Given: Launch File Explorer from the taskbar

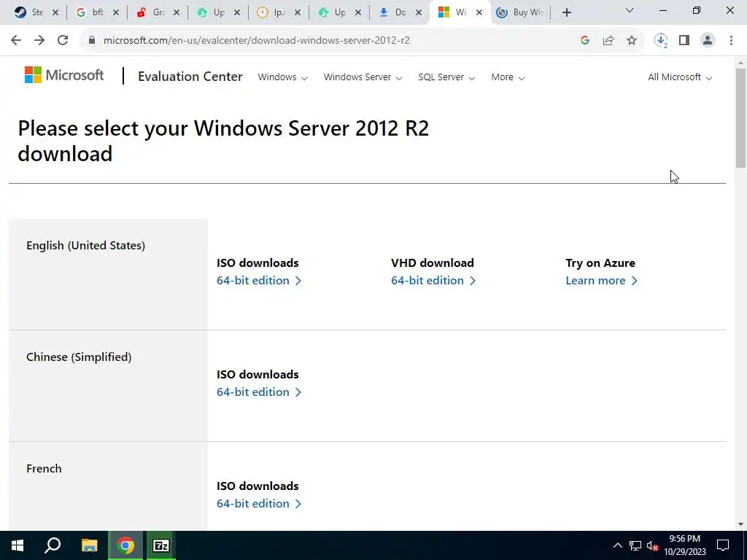Looking at the screenshot, I should (89, 545).
